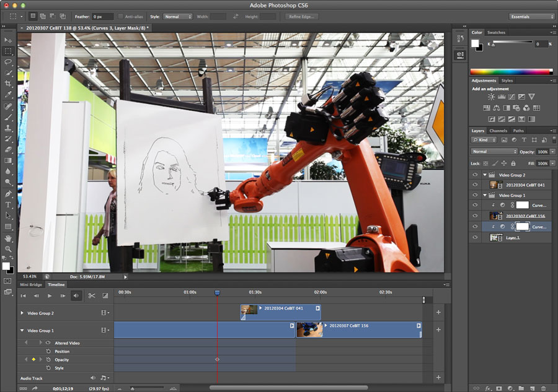Click the color spectrum ramp
The width and height of the screenshot is (558, 392).
point(511,72)
